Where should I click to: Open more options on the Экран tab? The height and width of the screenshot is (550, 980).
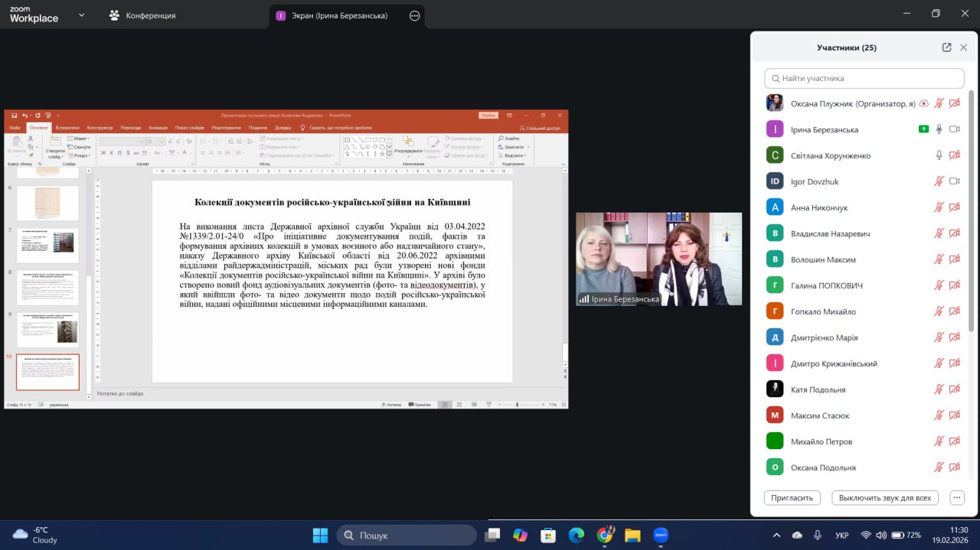click(x=414, y=15)
